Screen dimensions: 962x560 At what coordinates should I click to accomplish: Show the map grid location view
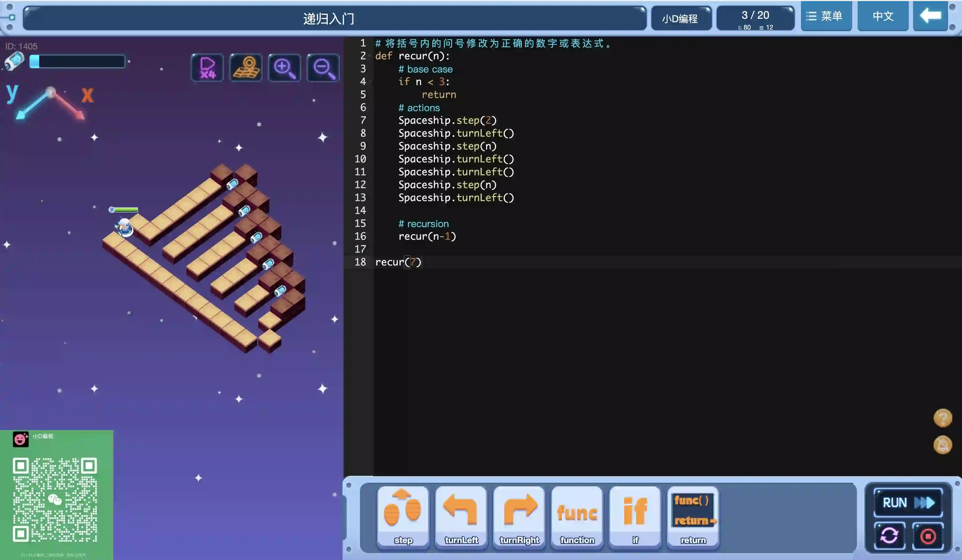point(246,68)
